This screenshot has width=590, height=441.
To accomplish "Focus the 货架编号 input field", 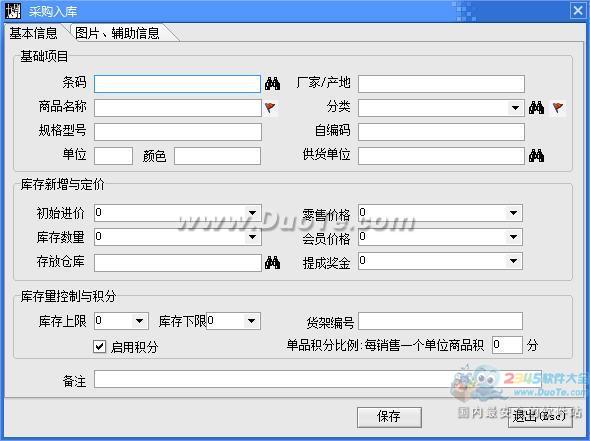I will coord(440,321).
